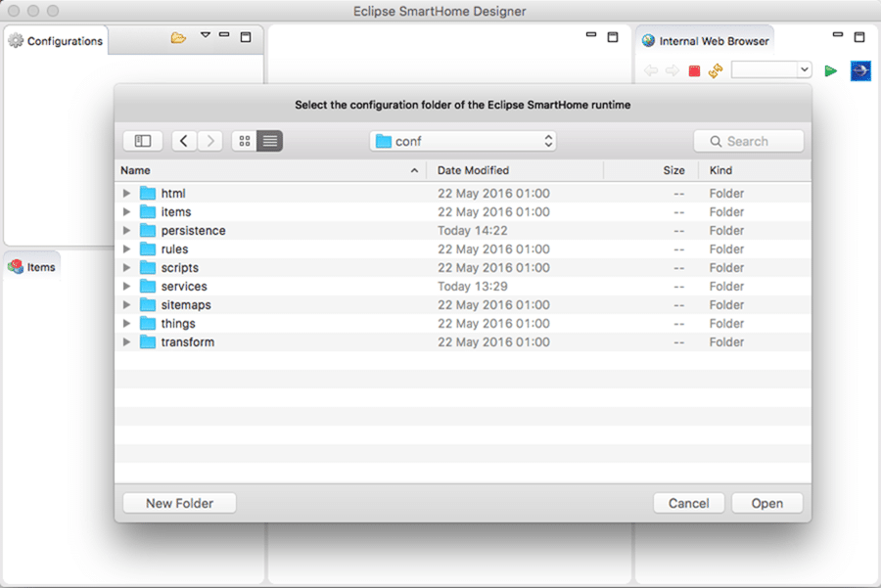Select the sitemaps folder icon
Screen dimensions: 881x588
(x=148, y=304)
